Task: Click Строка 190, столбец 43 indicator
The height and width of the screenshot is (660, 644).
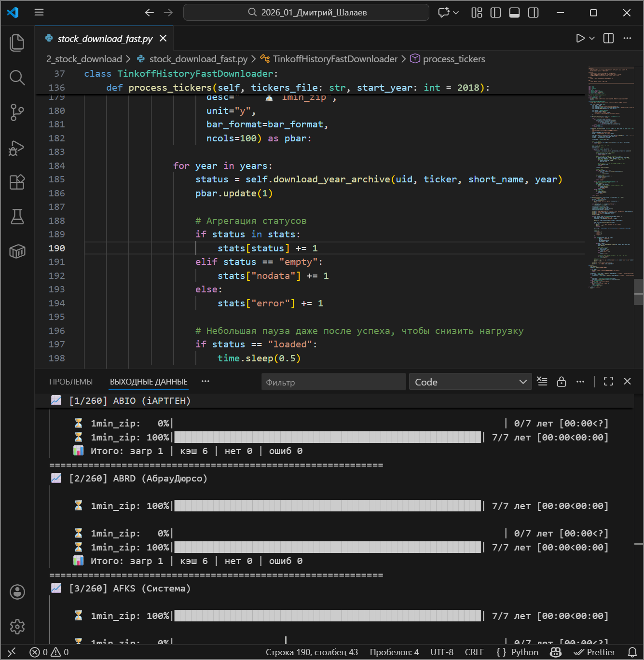Action: pyautogui.click(x=311, y=652)
